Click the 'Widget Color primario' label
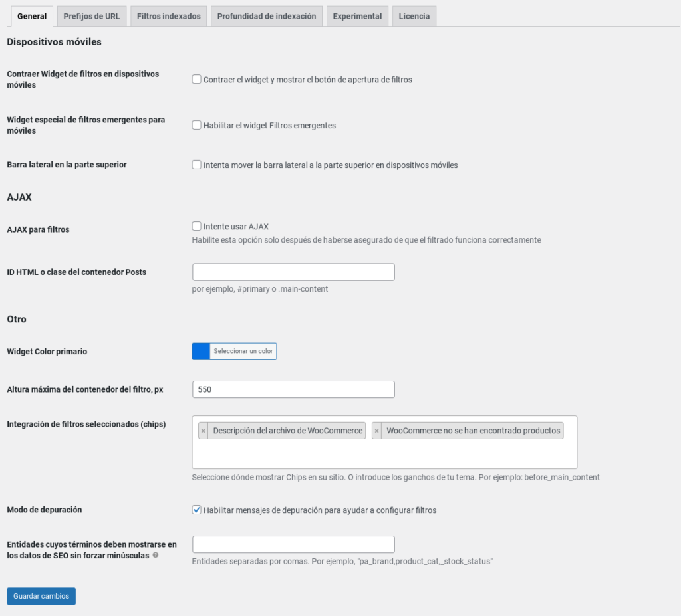This screenshot has height=616, width=681. click(x=47, y=352)
